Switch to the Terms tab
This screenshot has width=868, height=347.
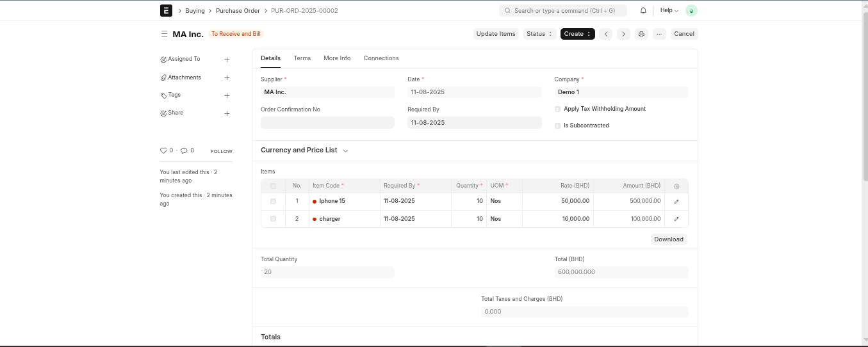pyautogui.click(x=302, y=58)
